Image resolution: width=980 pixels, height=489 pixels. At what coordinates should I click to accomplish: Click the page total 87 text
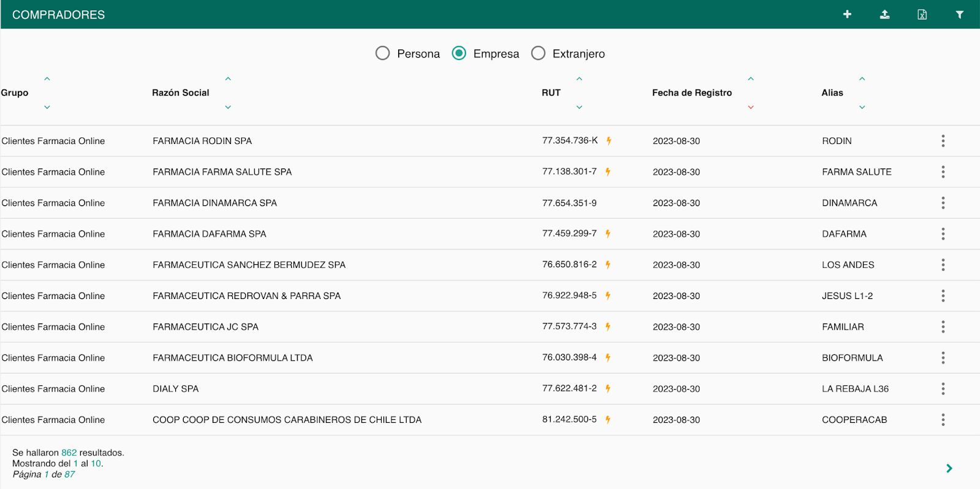[x=70, y=474]
